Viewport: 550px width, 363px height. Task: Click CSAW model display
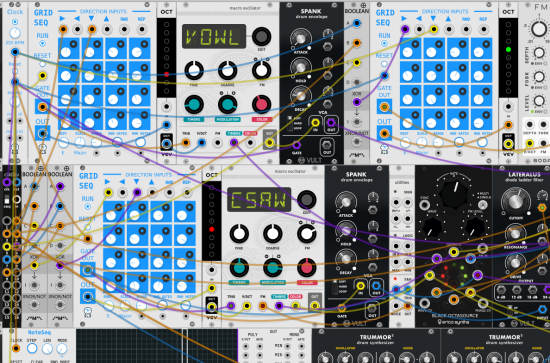259,199
